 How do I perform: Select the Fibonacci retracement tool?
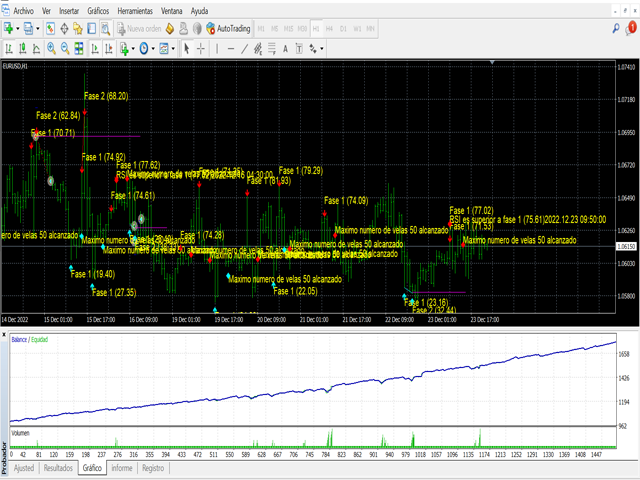272,49
